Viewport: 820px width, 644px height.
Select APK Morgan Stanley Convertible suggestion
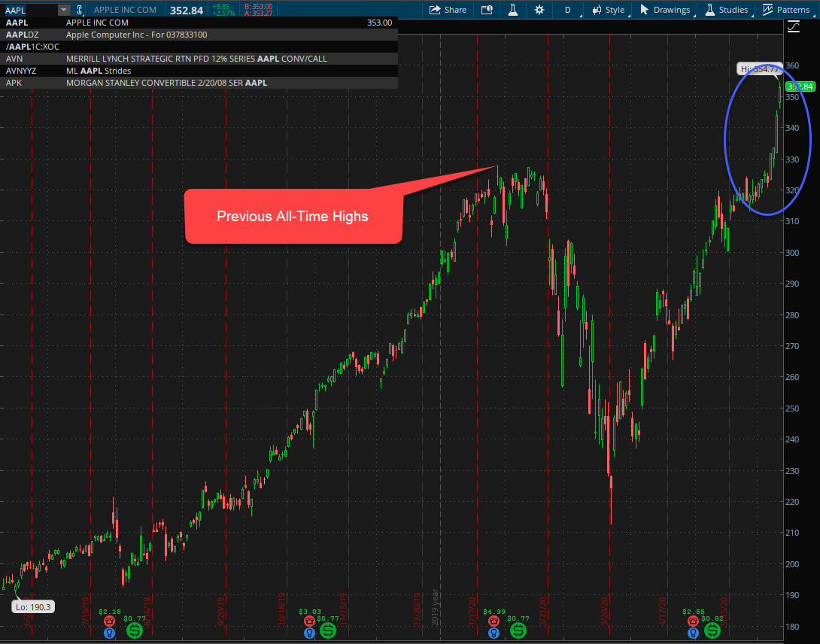[199, 83]
